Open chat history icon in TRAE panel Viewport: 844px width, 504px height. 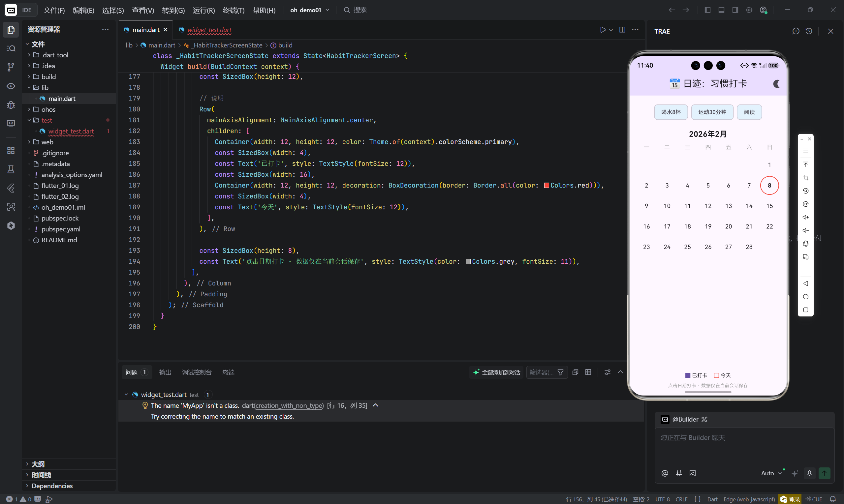tap(809, 31)
